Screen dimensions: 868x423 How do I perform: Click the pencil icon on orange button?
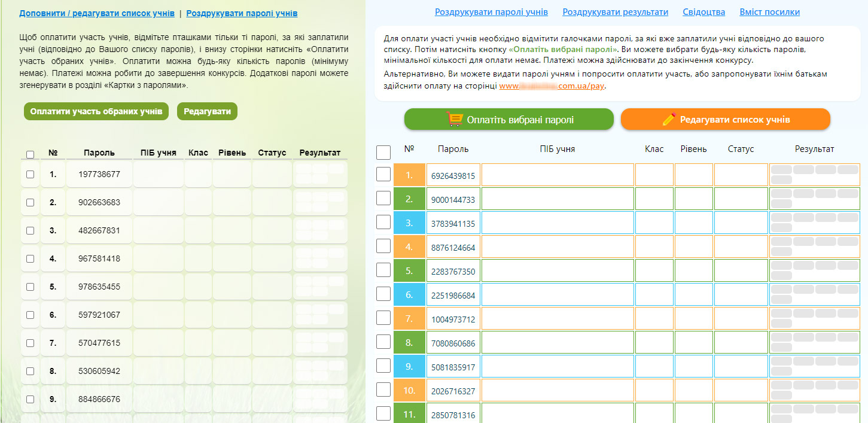coord(669,119)
